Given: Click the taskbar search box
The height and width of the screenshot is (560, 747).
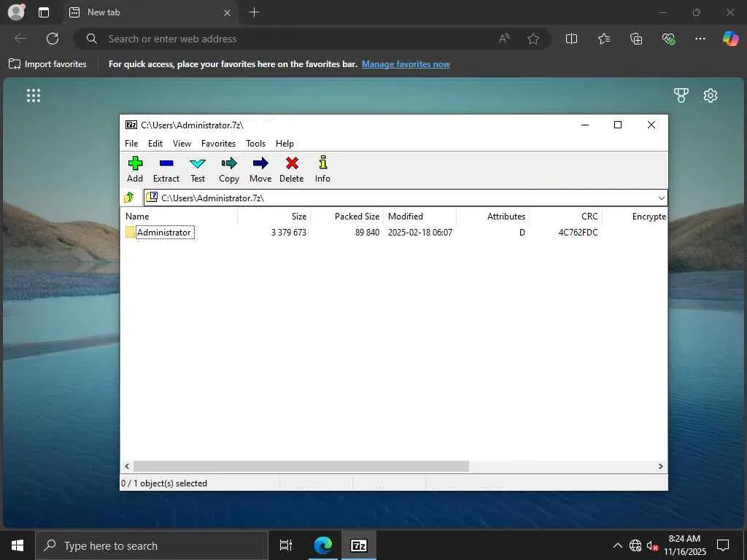Looking at the screenshot, I should pos(152,545).
